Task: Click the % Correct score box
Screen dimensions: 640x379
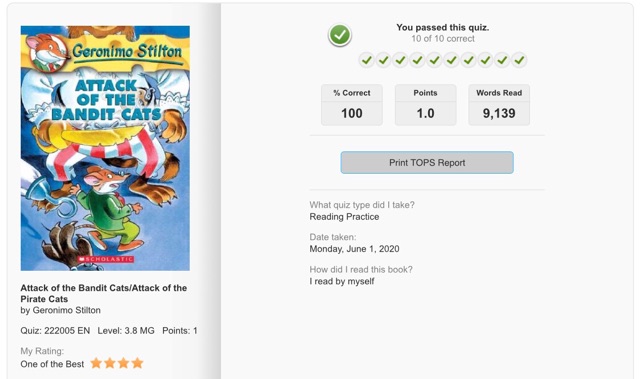Action: coord(352,105)
